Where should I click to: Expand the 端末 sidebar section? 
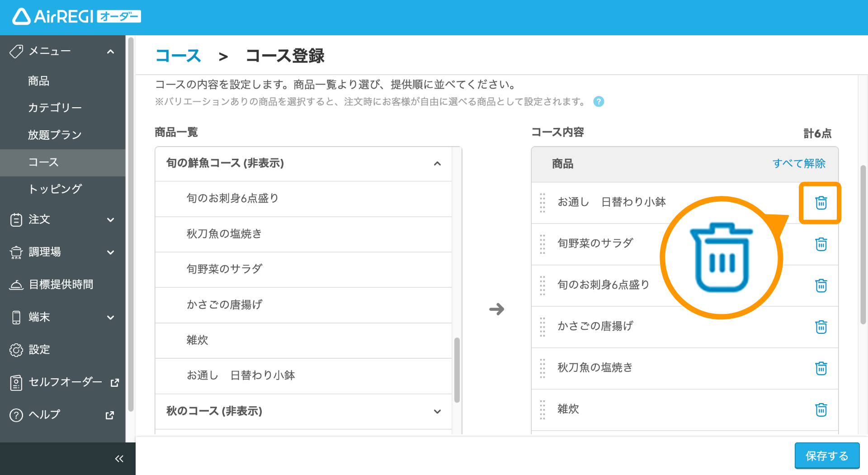tap(110, 318)
